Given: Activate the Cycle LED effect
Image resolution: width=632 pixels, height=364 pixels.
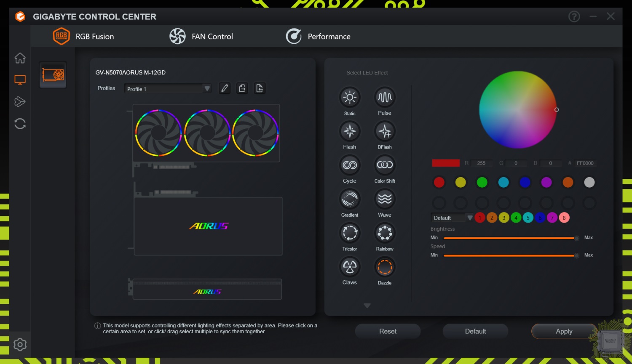Looking at the screenshot, I should pos(350,165).
